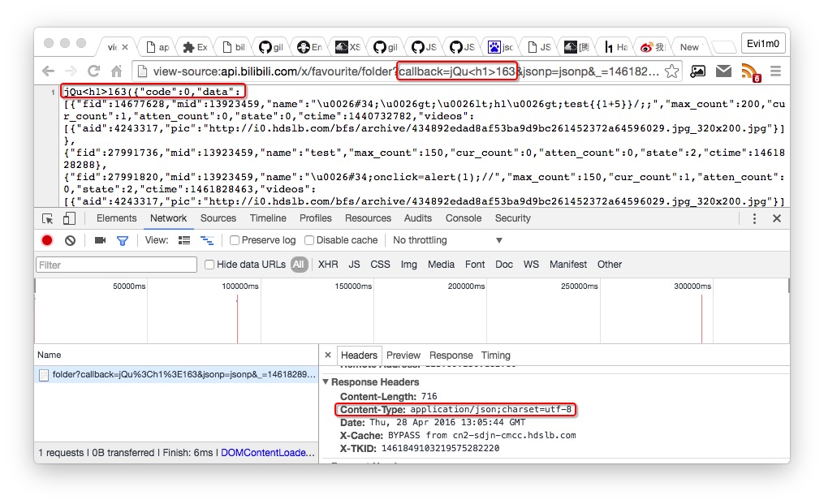Viewport: 824px width, 504px height.
Task: Collapse the Response Headers section
Action: 326,381
